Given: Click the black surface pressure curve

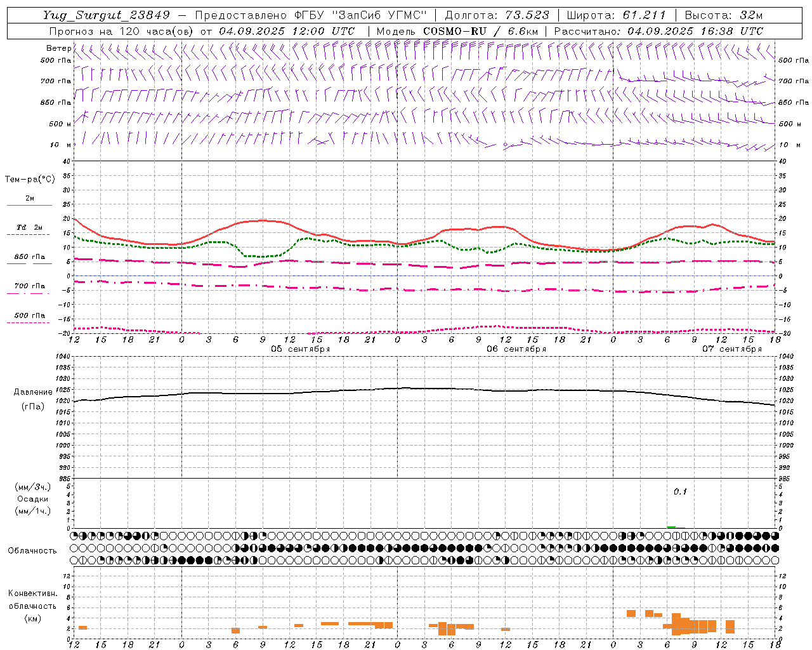Looking at the screenshot, I should [424, 388].
